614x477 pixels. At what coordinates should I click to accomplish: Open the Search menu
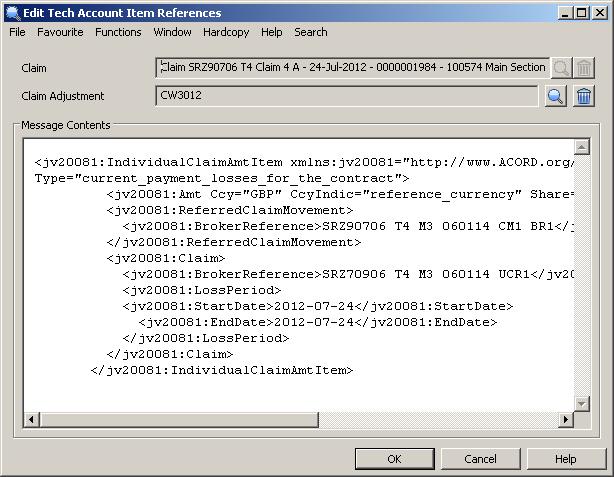311,32
